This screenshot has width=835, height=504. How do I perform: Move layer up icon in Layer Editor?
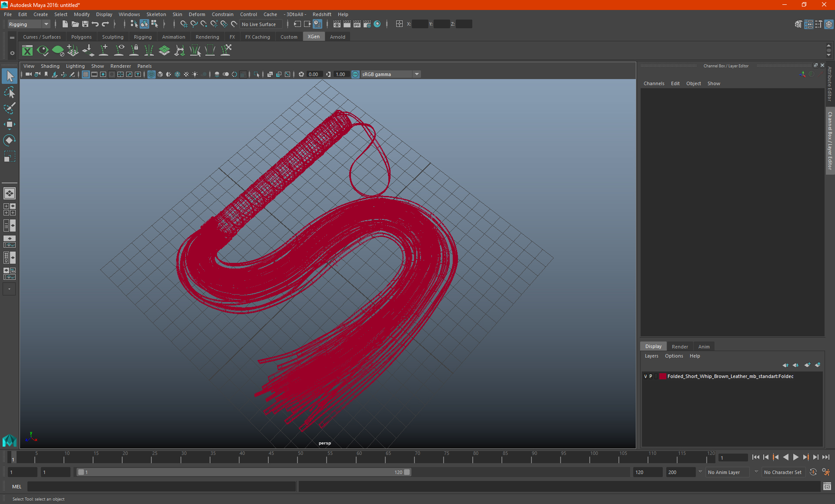coord(785,365)
